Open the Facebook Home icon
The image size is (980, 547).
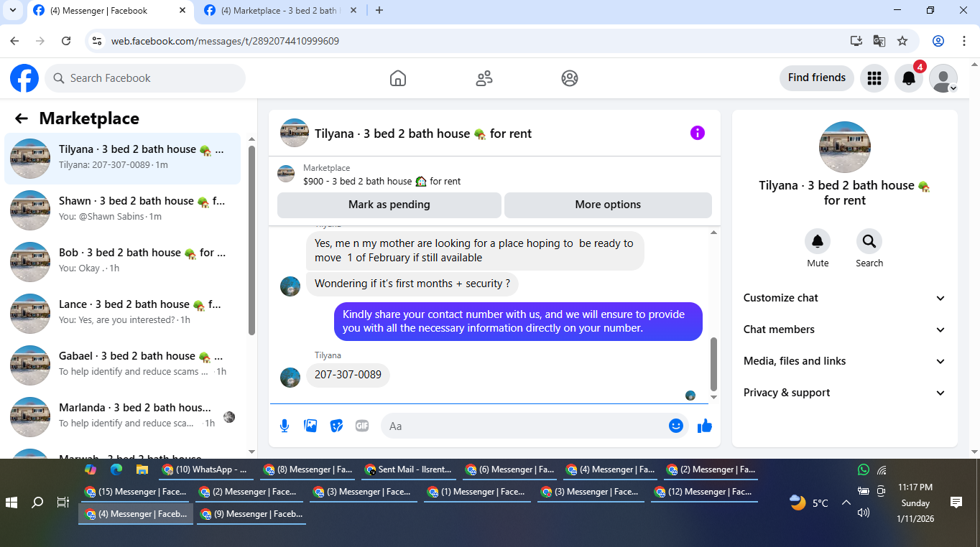pos(398,78)
